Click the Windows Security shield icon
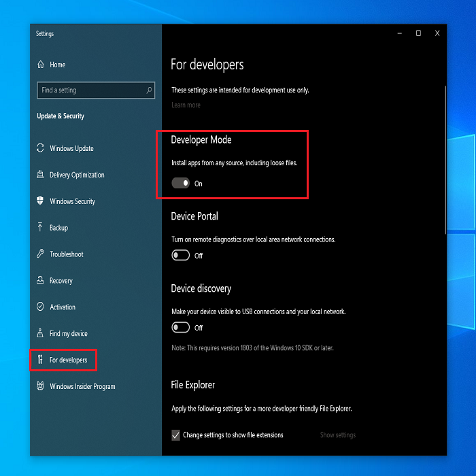476x476 pixels. 40,201
